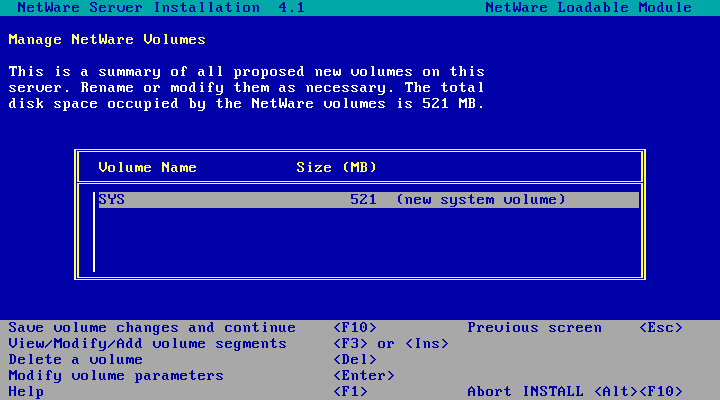Click the Size (MB) column header
This screenshot has height=400, width=720.
click(337, 168)
